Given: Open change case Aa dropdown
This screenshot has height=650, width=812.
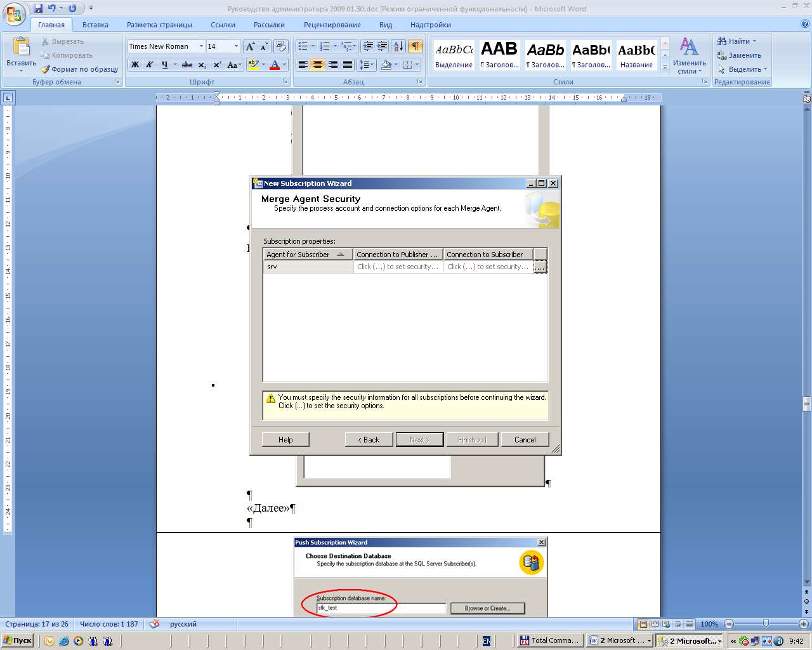Looking at the screenshot, I should [234, 65].
